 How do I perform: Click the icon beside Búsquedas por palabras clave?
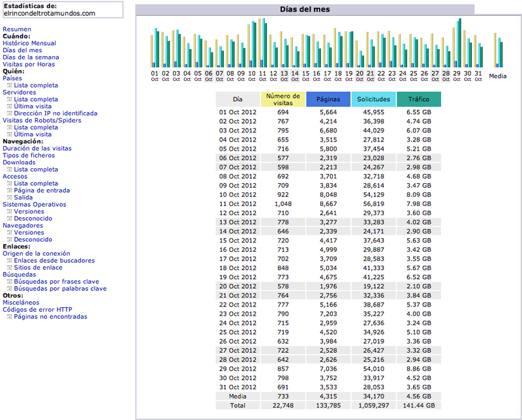10,289
